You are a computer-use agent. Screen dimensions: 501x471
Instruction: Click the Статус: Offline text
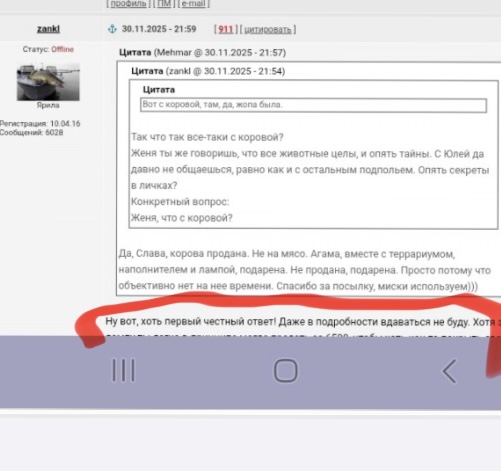coord(48,49)
